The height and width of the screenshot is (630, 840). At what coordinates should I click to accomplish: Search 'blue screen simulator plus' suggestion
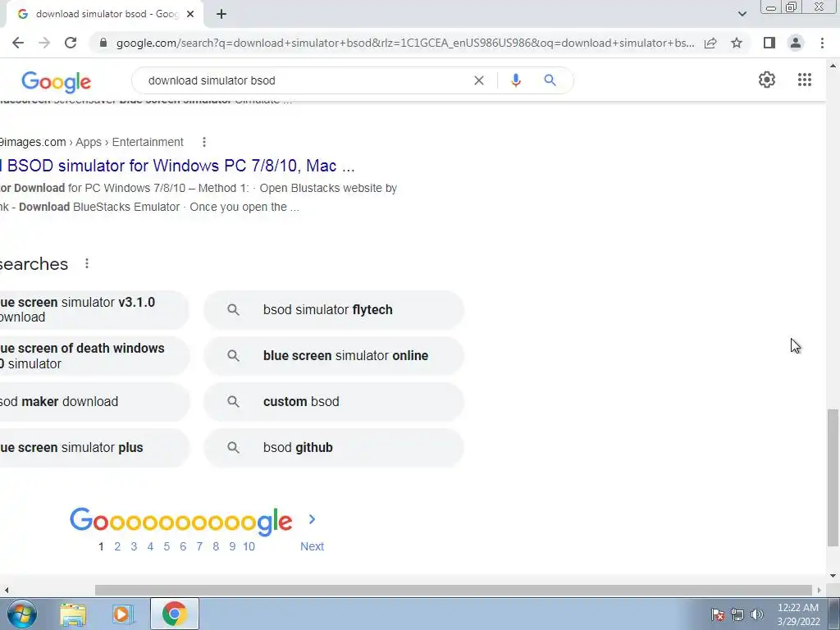coord(94,448)
